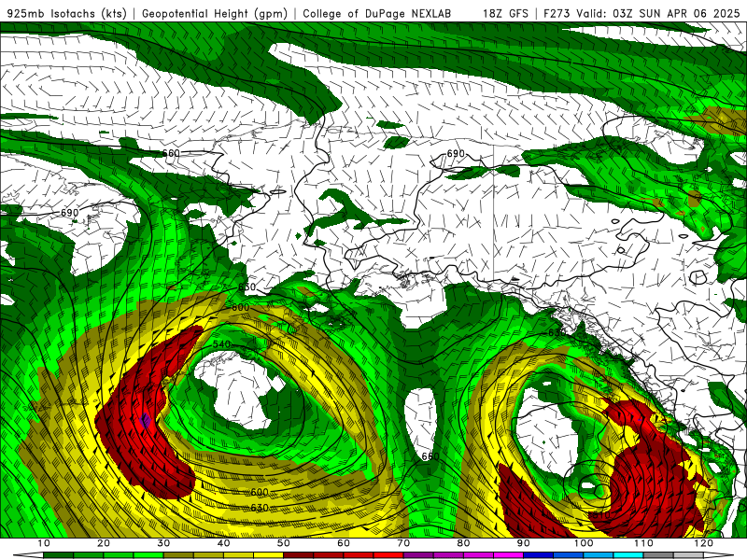Click the "120" value on the wind speed scale

pyautogui.click(x=704, y=543)
